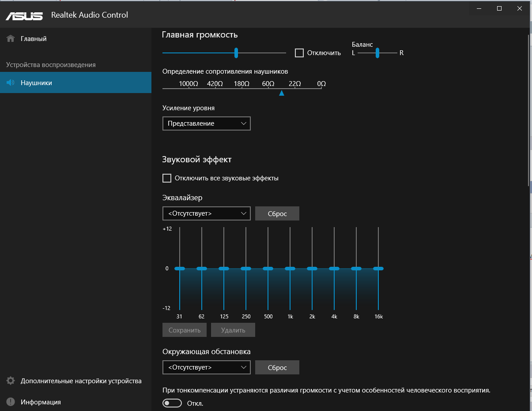
Task: Click the vertical scrollbar of settings page
Action: (528, 110)
